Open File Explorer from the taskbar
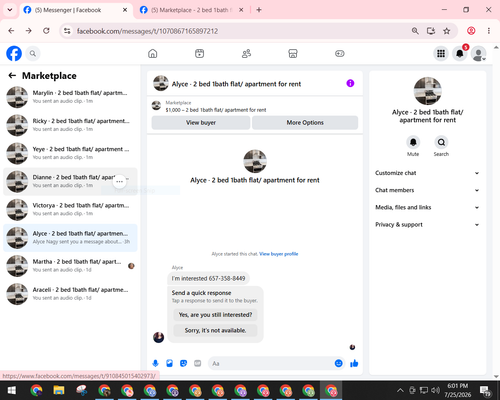Viewport: 500px width, 400px height. [59, 390]
